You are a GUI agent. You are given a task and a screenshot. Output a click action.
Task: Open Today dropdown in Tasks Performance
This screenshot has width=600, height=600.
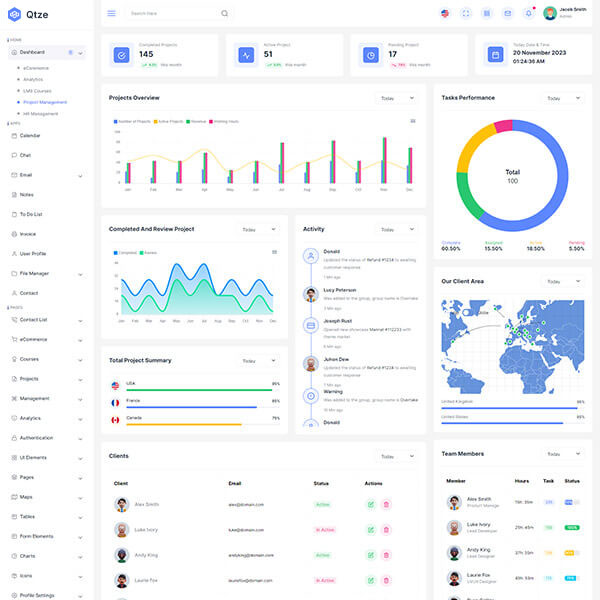click(564, 98)
